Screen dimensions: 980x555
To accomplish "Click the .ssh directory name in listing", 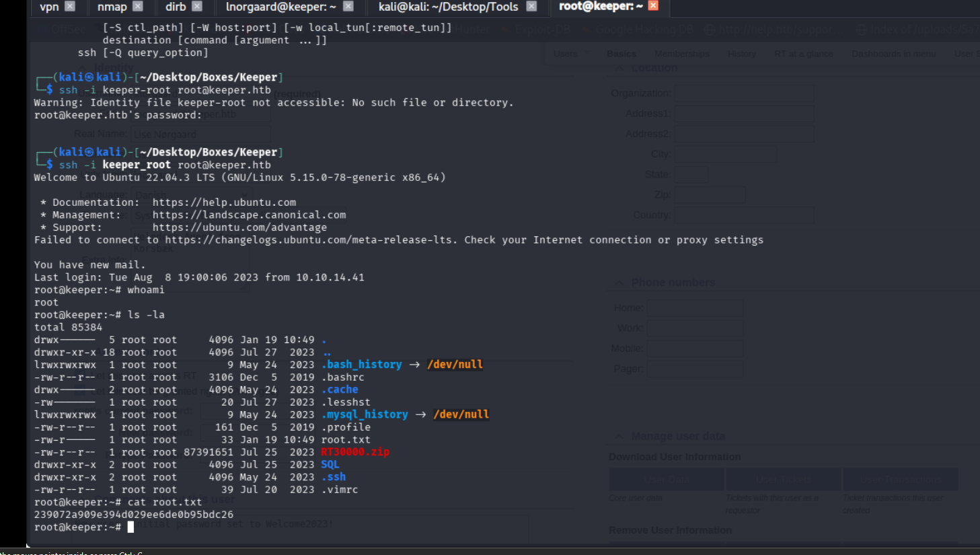I will pos(334,477).
